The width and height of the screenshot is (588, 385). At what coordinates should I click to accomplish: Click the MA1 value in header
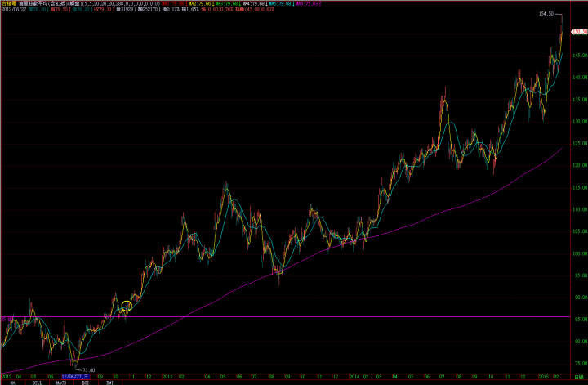[x=173, y=4]
